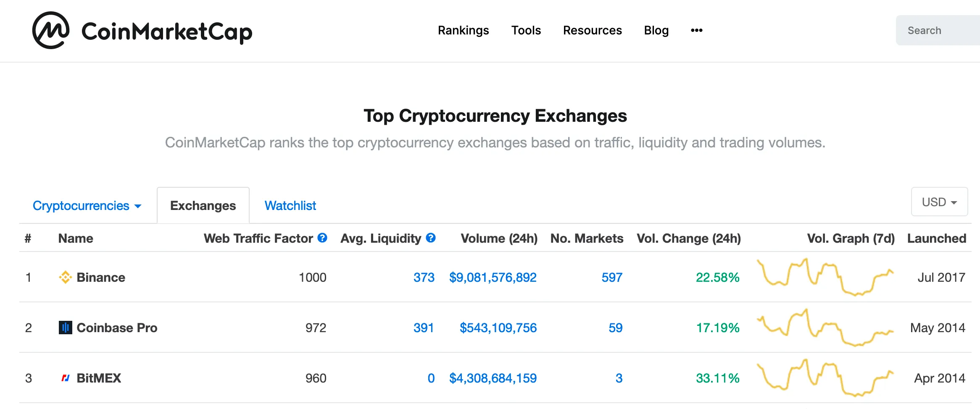Open Binance's 24h volume link
980x409 pixels.
(x=493, y=277)
